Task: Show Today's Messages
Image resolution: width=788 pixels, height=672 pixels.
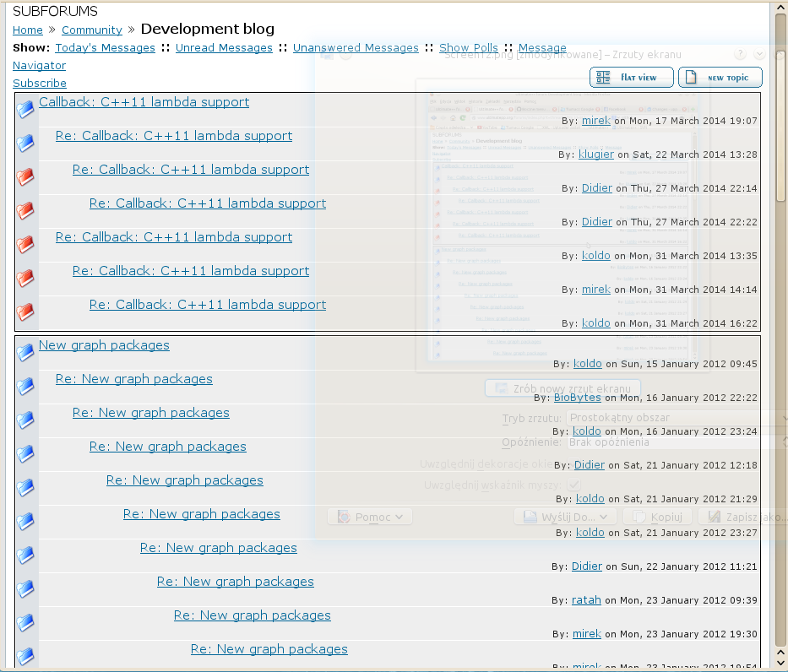Action: click(105, 48)
